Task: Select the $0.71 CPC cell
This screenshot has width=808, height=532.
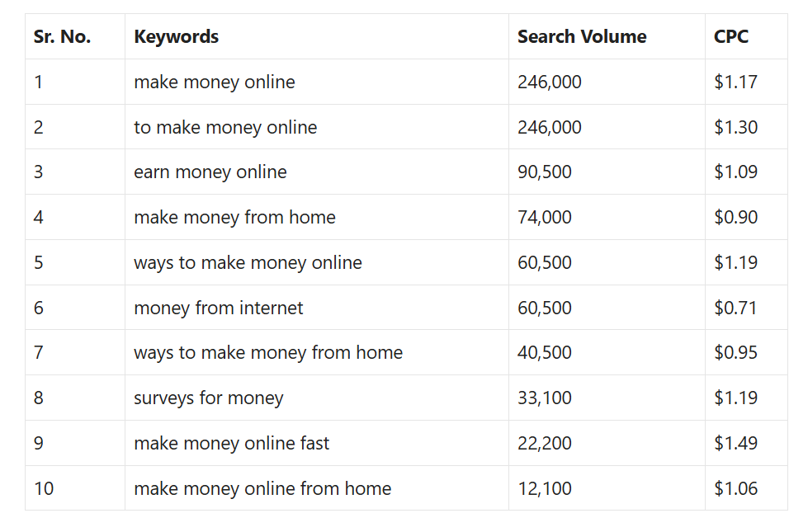Action: [x=735, y=308]
